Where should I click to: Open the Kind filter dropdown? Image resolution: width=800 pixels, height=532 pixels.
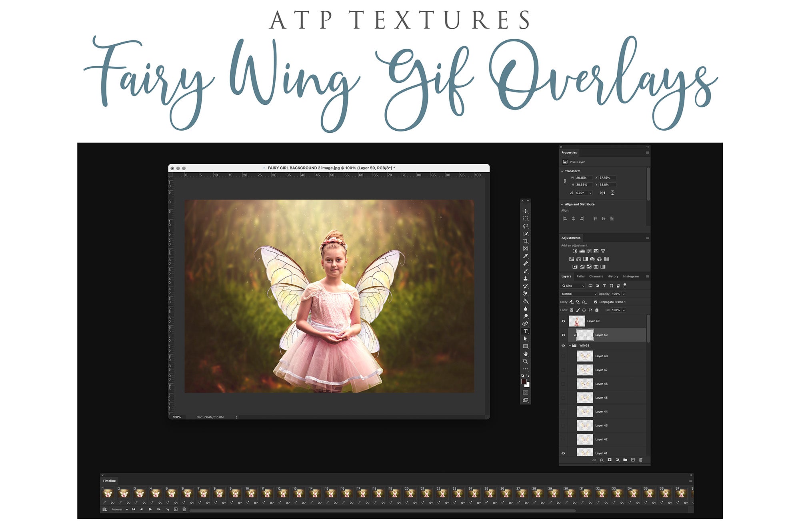point(573,286)
